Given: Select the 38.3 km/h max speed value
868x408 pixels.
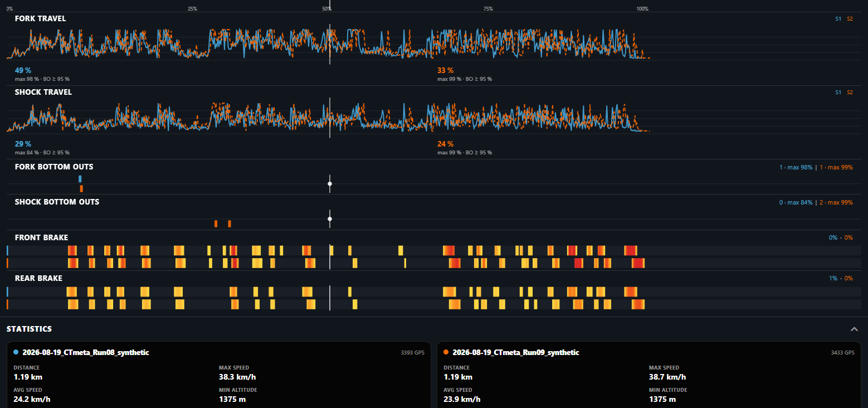Looking at the screenshot, I should (x=237, y=377).
